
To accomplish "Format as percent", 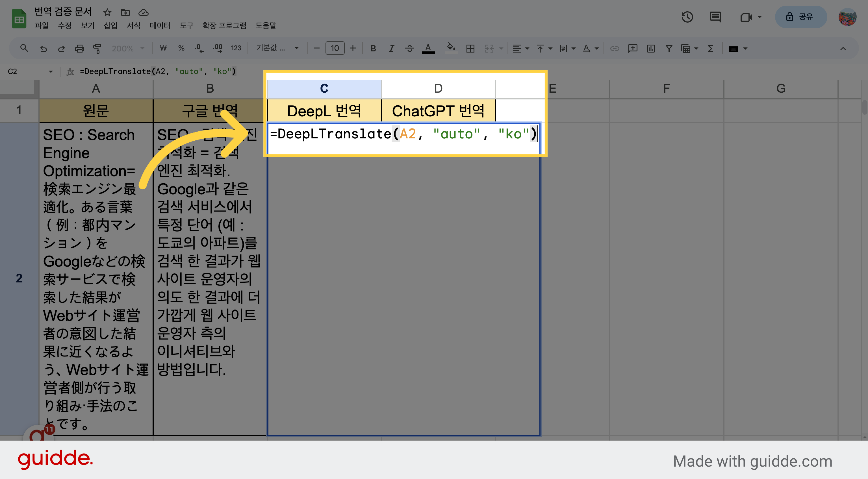I will pos(181,49).
